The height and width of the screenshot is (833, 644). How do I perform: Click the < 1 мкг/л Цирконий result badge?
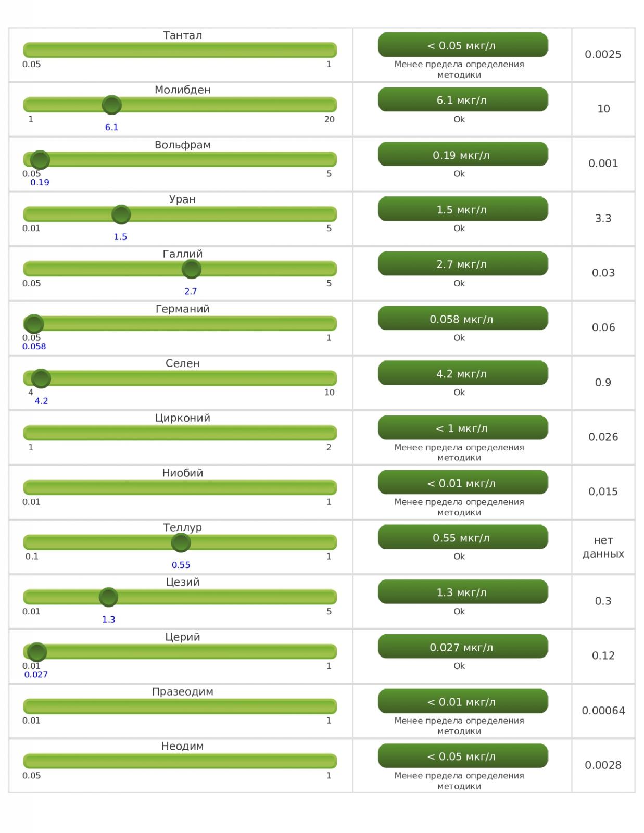coord(462,428)
